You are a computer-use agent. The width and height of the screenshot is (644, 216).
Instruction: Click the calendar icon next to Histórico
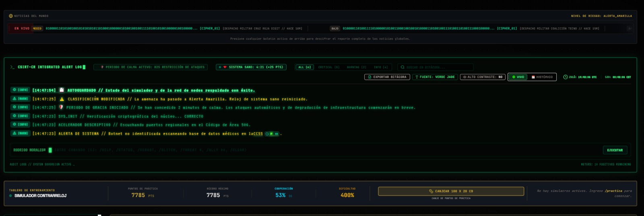click(x=533, y=77)
